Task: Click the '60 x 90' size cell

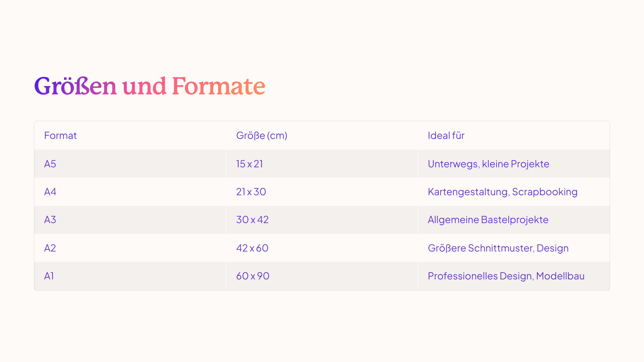Action: click(x=253, y=276)
